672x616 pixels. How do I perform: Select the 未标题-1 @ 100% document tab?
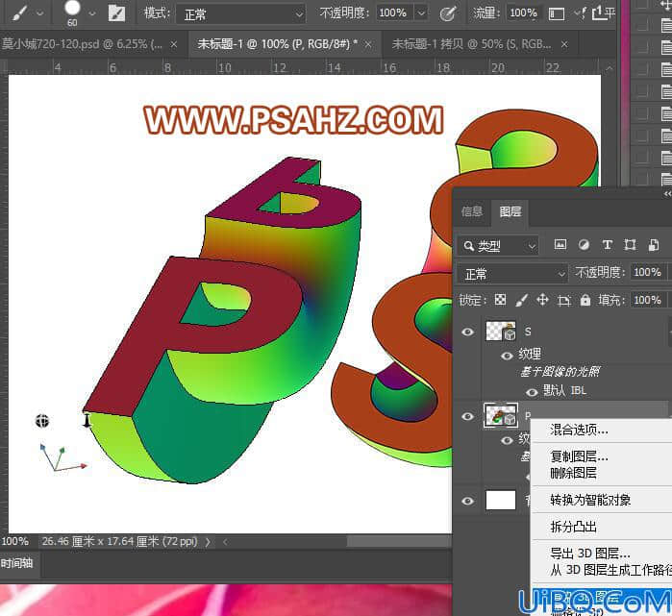[277, 44]
